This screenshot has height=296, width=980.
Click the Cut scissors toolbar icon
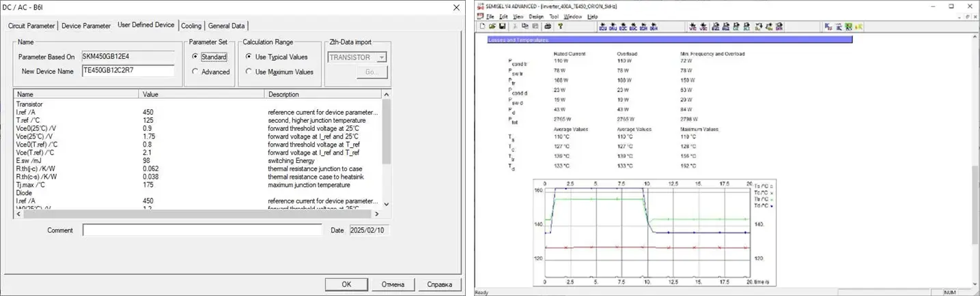click(x=514, y=27)
